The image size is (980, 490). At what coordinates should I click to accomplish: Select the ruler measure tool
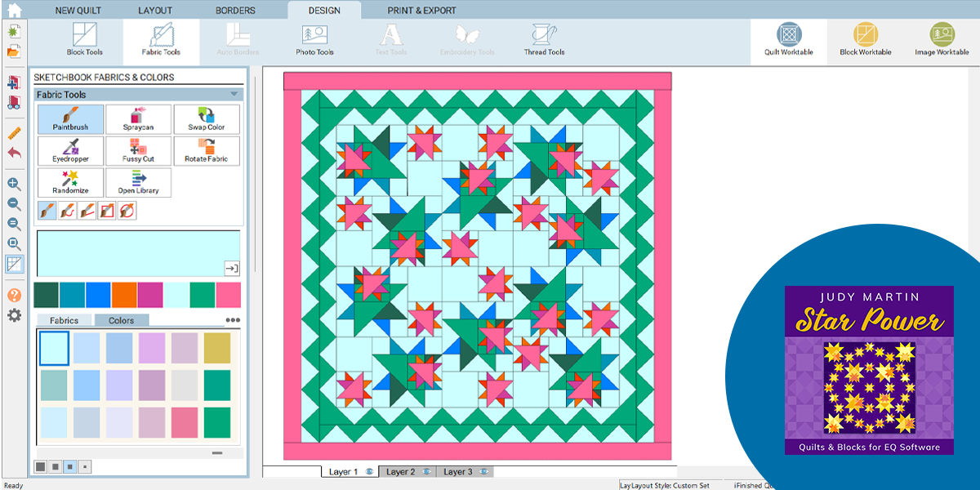[x=14, y=133]
